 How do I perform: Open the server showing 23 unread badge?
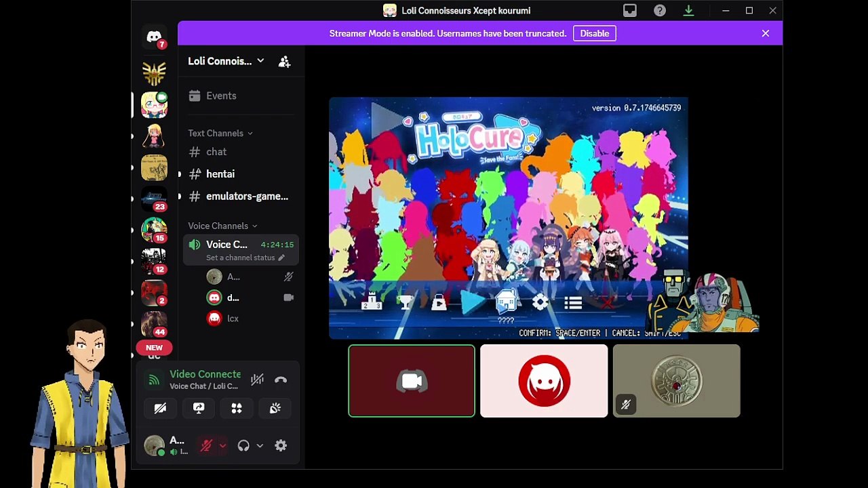pyautogui.click(x=154, y=199)
